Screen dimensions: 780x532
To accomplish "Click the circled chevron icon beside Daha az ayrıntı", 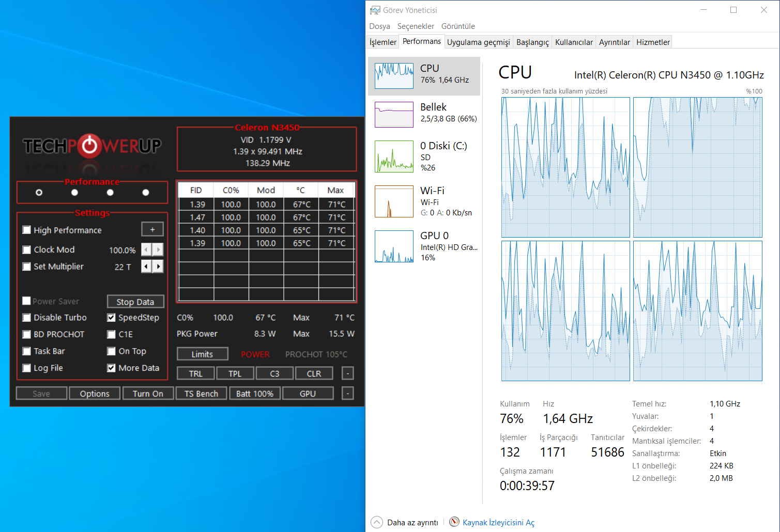I will click(377, 522).
